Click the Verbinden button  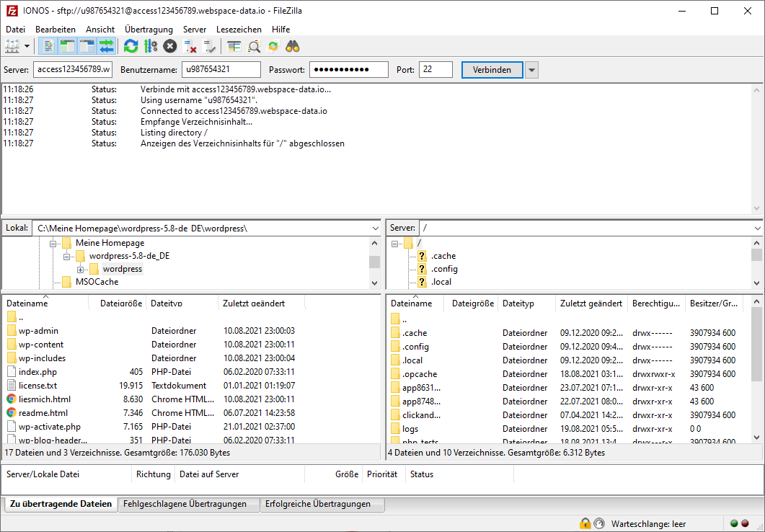click(492, 70)
